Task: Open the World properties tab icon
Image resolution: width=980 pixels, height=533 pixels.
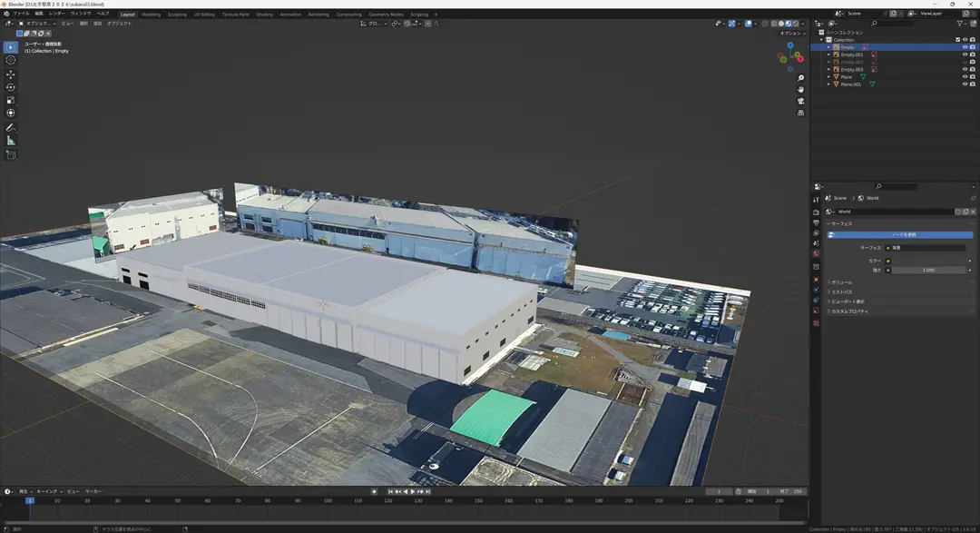Action: coord(817,254)
